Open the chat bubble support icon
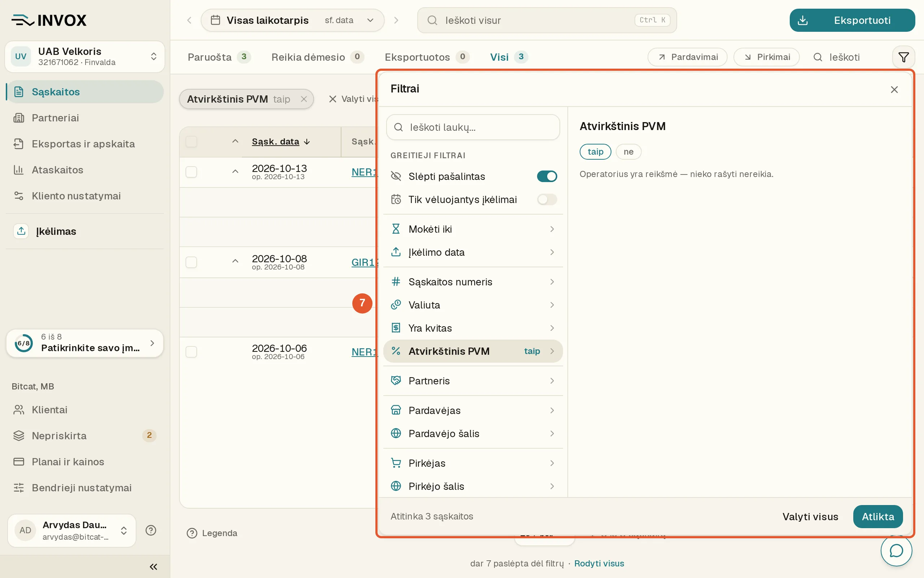The height and width of the screenshot is (578, 924). [896, 551]
